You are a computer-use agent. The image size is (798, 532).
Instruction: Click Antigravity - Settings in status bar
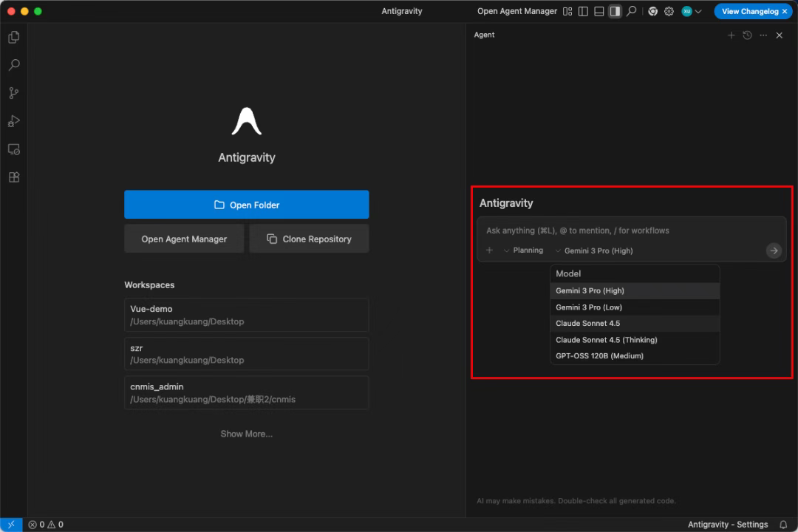click(x=727, y=525)
